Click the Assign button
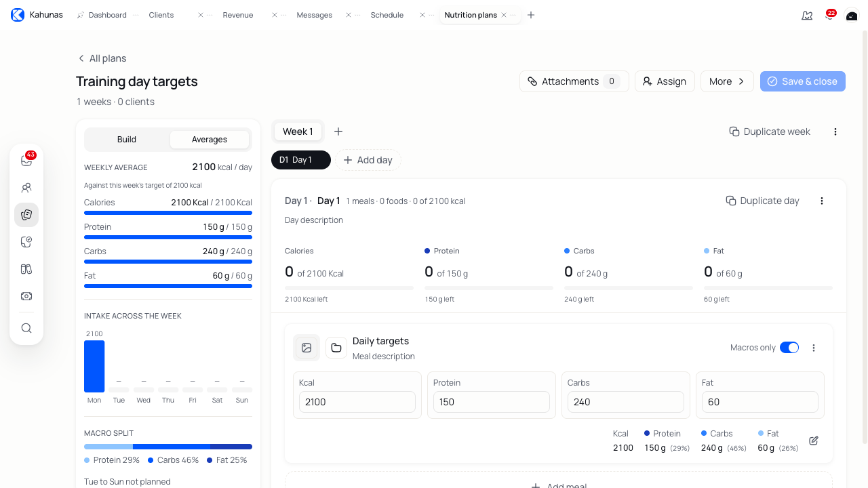 point(665,81)
